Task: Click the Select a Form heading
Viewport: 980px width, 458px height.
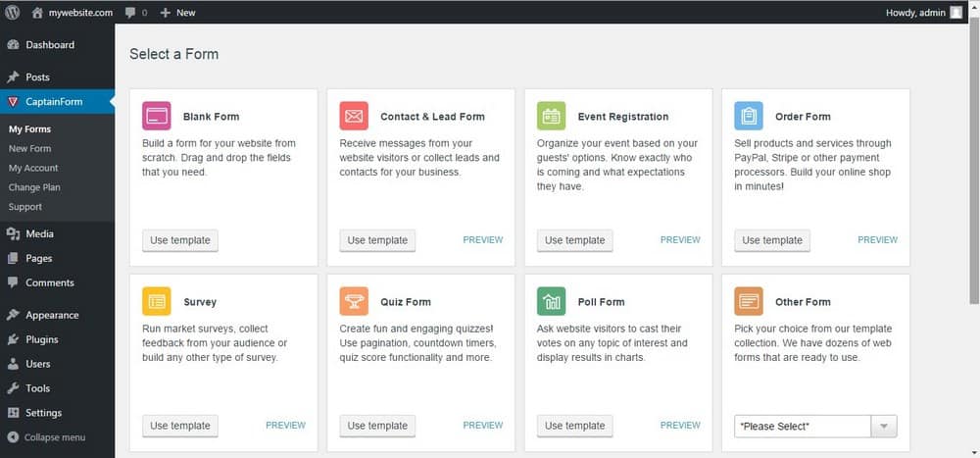Action: (174, 55)
